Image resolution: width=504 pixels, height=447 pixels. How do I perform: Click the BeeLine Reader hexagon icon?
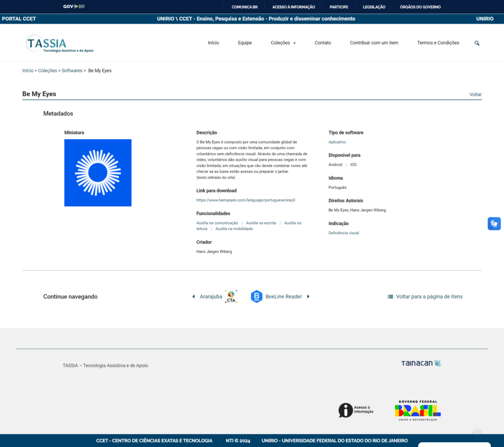tap(256, 297)
